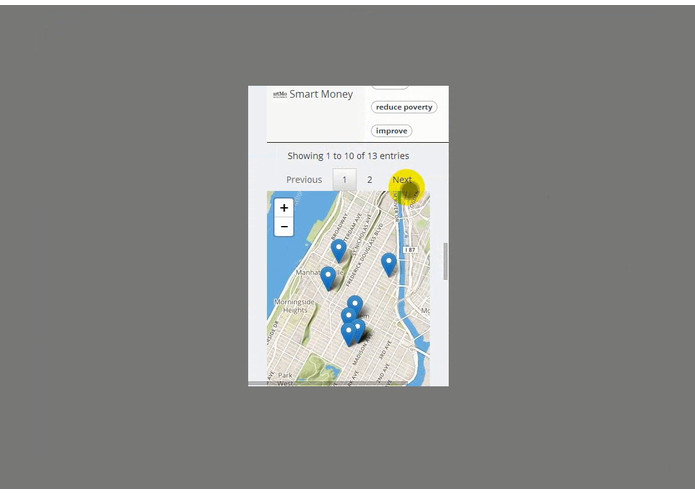
Task: Click the Smart Money logo icon
Action: [x=280, y=94]
